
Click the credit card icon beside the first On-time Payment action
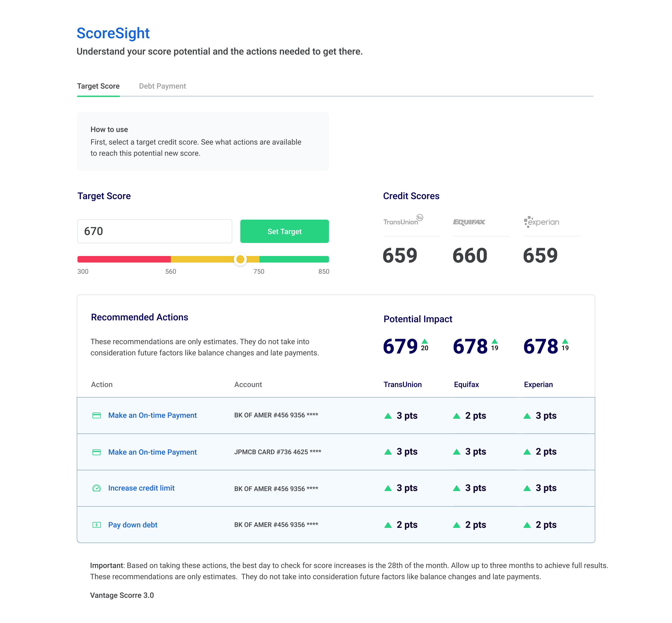pyautogui.click(x=97, y=415)
